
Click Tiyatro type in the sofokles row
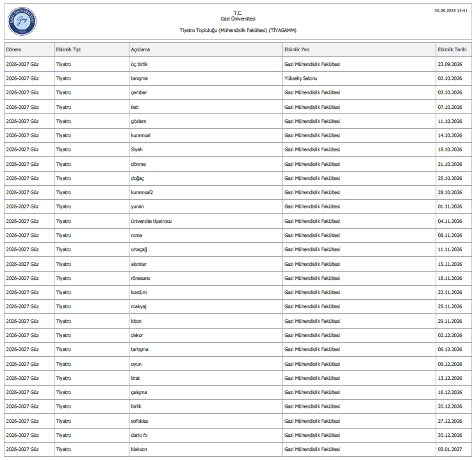pyautogui.click(x=63, y=421)
